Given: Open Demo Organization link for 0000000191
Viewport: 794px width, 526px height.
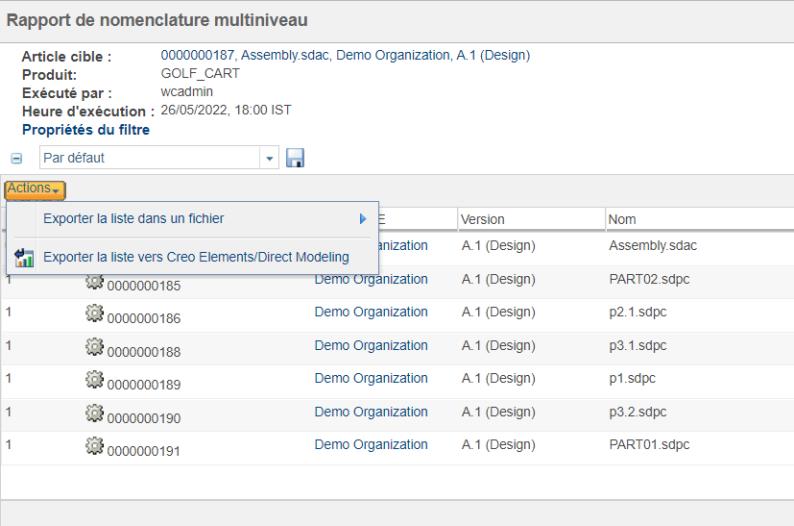Looking at the screenshot, I should pos(371,444).
